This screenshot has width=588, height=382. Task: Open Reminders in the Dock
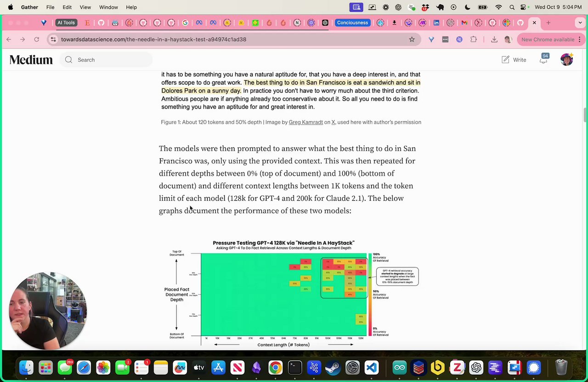click(x=141, y=368)
